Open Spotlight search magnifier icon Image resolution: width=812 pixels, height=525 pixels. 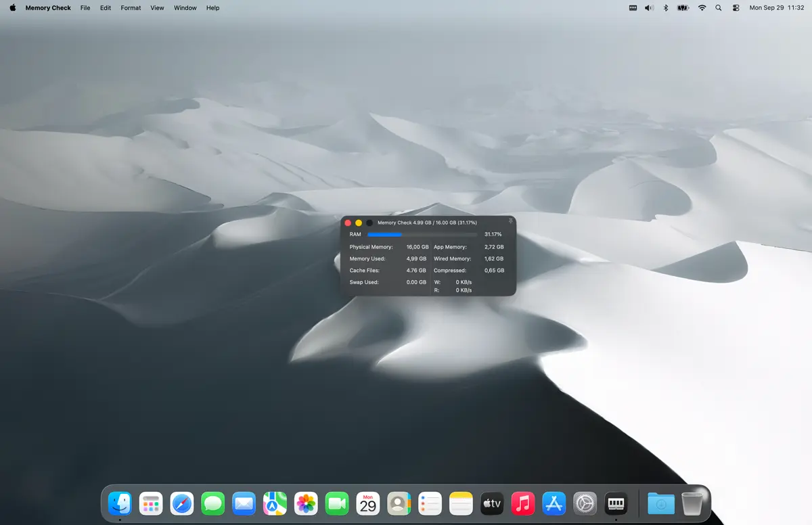719,8
